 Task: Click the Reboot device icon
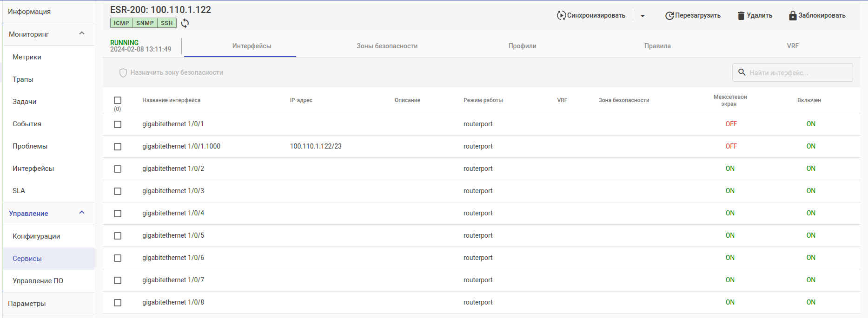(669, 16)
